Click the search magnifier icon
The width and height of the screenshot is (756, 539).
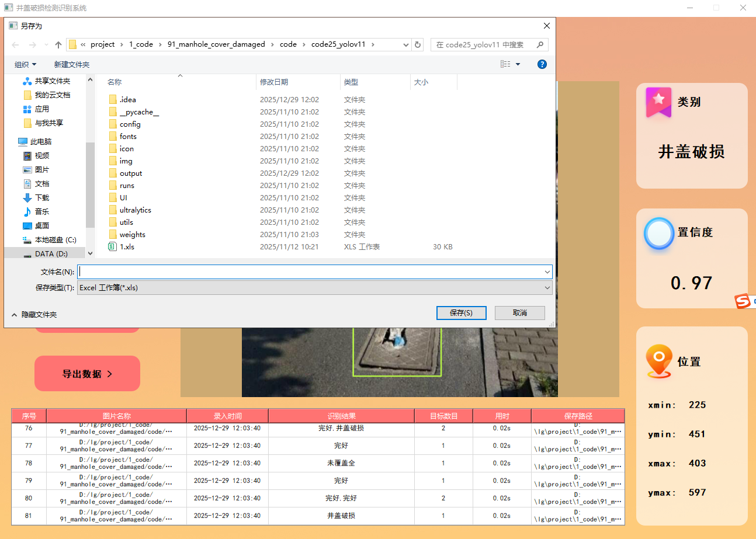(x=540, y=44)
